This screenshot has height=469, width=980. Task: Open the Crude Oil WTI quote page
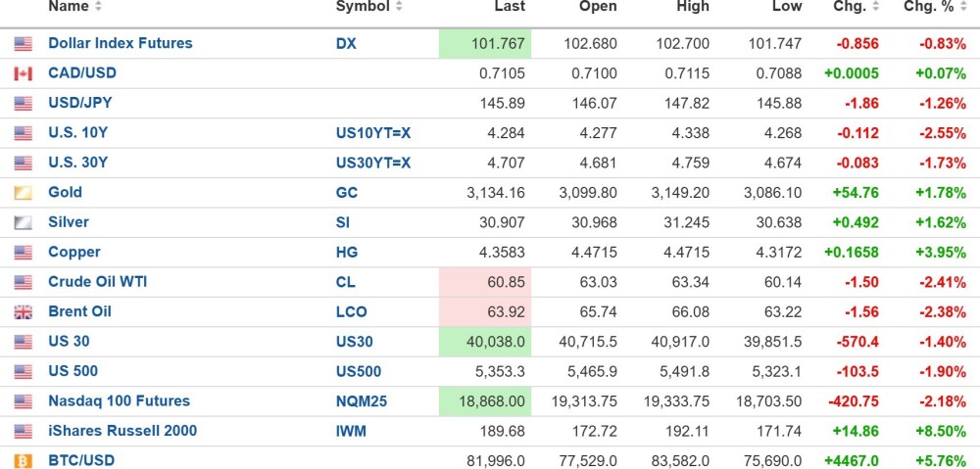98,282
